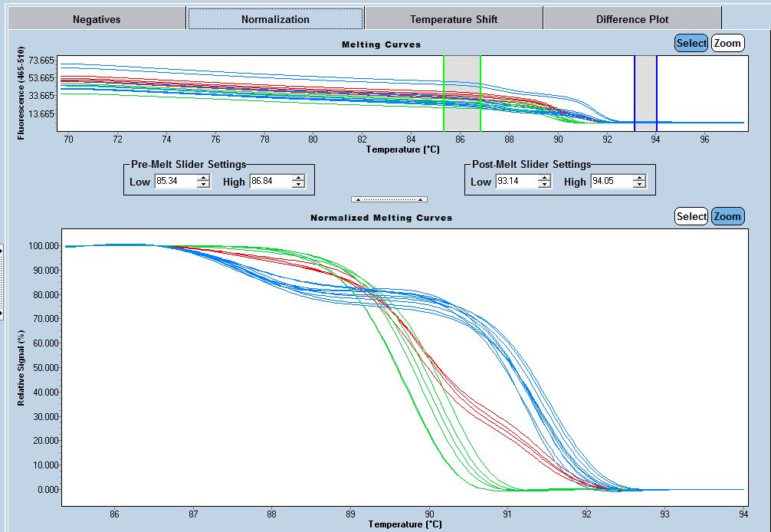Activate Select mode on Melting Curves chart
The width and height of the screenshot is (771, 532).
coord(691,43)
